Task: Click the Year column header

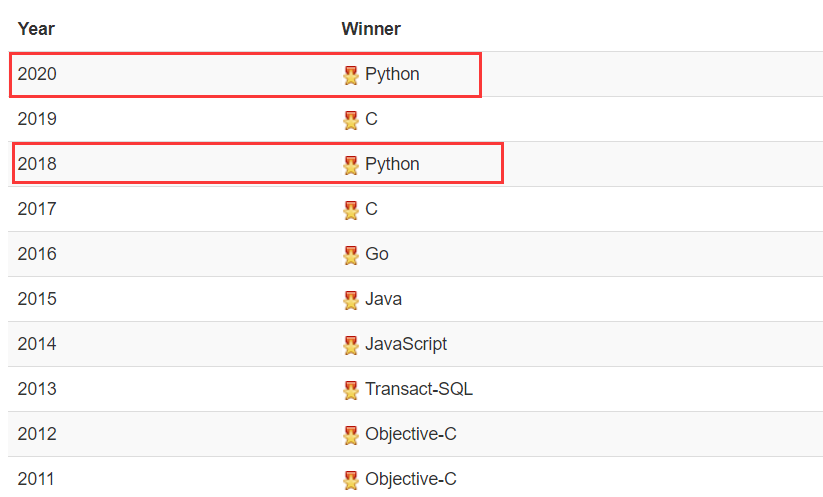Action: coord(36,29)
